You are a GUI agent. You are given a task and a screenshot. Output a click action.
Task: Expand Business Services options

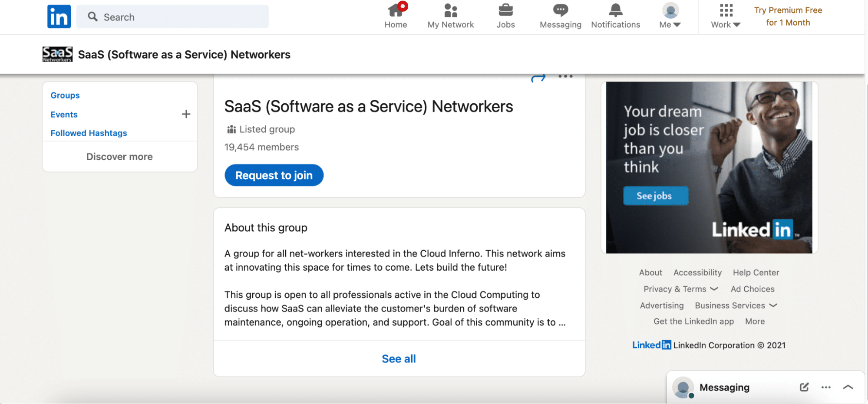(735, 305)
